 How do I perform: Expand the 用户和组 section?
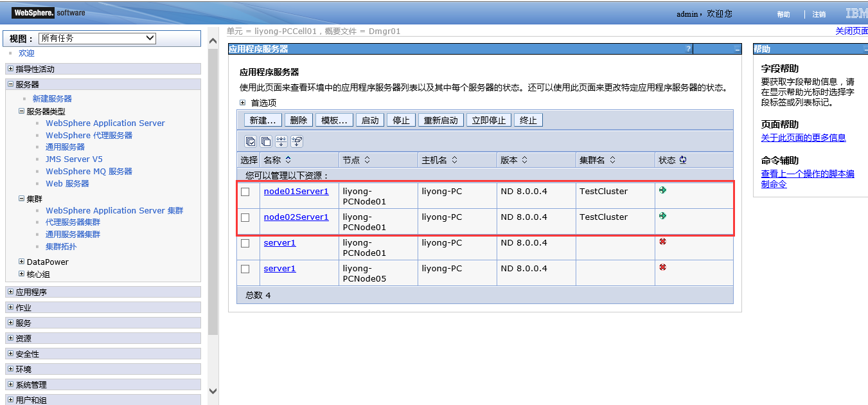pos(10,400)
